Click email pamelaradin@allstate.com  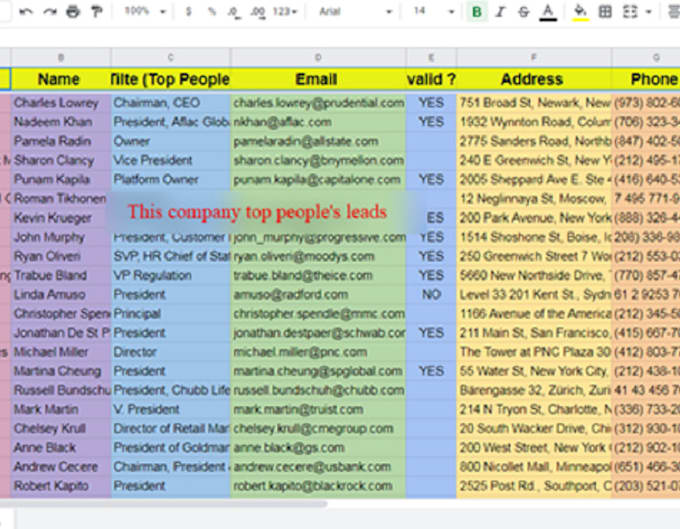pyautogui.click(x=318, y=141)
